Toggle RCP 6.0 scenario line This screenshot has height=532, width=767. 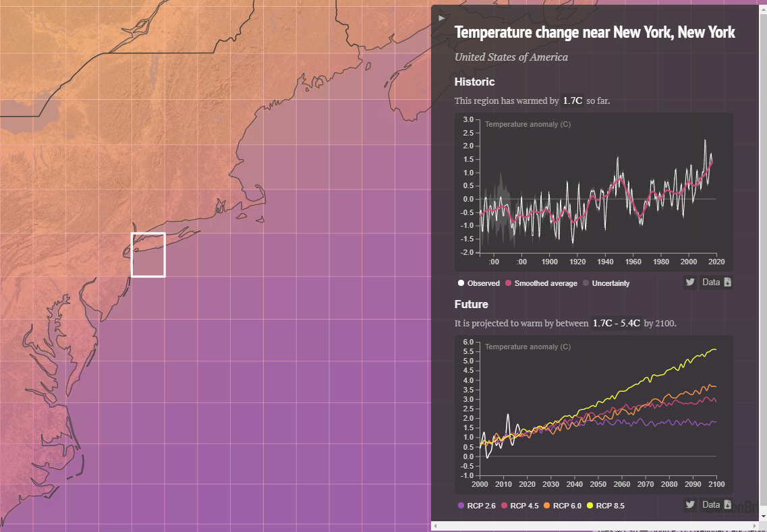tap(563, 506)
